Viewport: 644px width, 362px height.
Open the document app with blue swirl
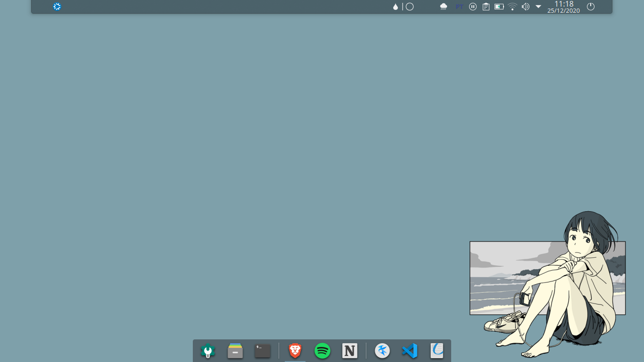[437, 351]
